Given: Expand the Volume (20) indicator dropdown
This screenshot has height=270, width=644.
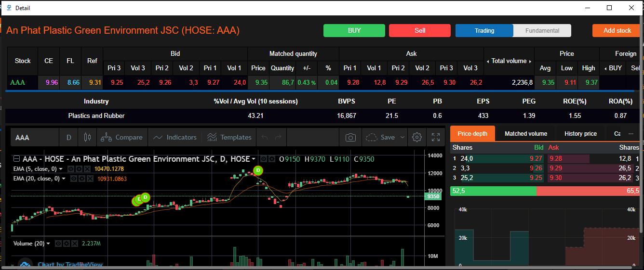Looking at the screenshot, I should pyautogui.click(x=48, y=244).
